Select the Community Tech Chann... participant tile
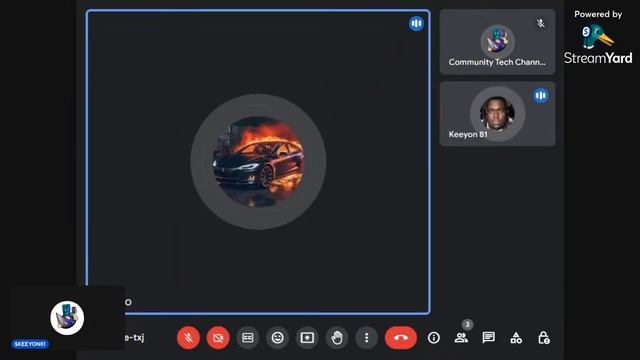Screen dimensions: 640x360 click(498, 42)
